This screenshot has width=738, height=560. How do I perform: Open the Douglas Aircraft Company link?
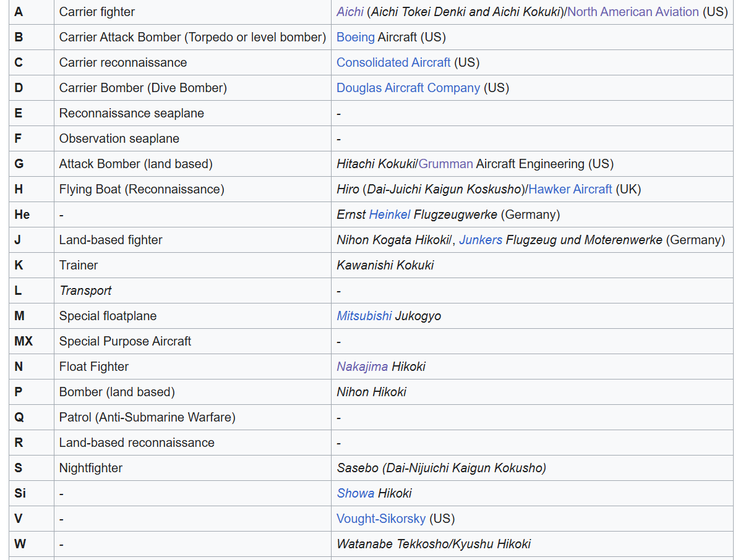[408, 88]
